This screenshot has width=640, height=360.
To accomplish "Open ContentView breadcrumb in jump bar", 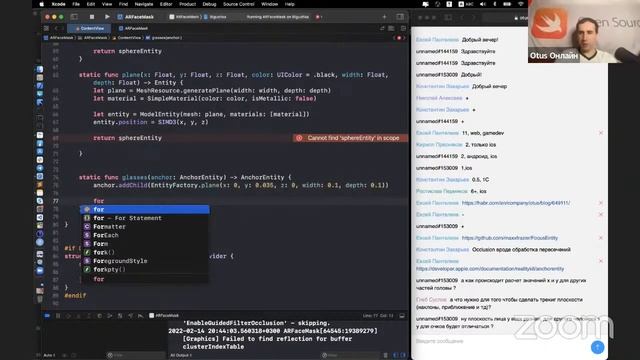I will 127,38.
